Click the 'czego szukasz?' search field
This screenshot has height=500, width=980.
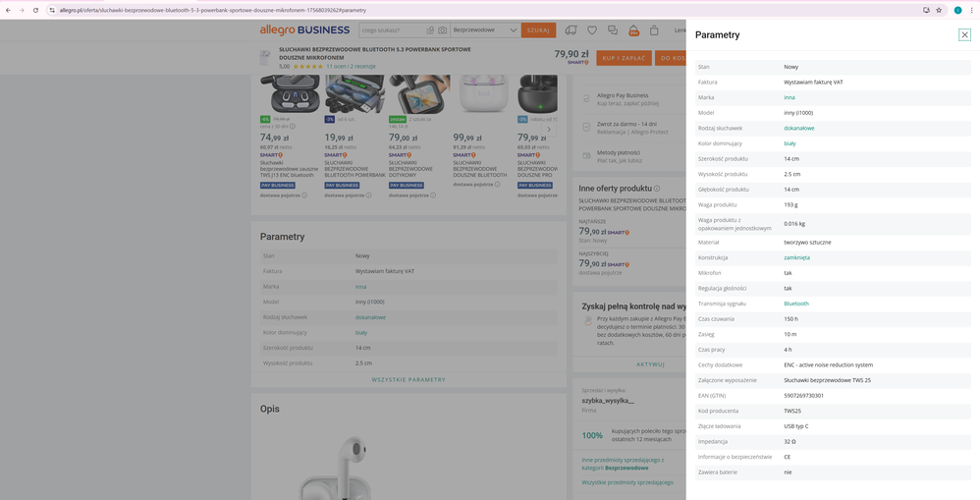point(391,30)
